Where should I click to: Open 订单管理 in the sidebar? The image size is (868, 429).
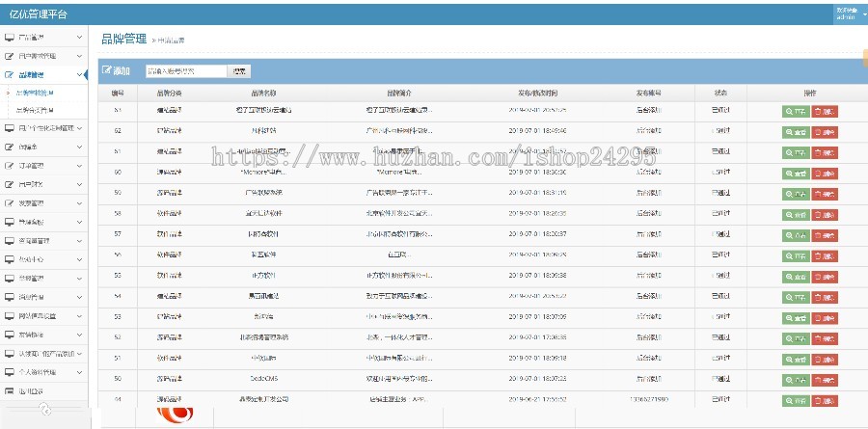(x=31, y=166)
